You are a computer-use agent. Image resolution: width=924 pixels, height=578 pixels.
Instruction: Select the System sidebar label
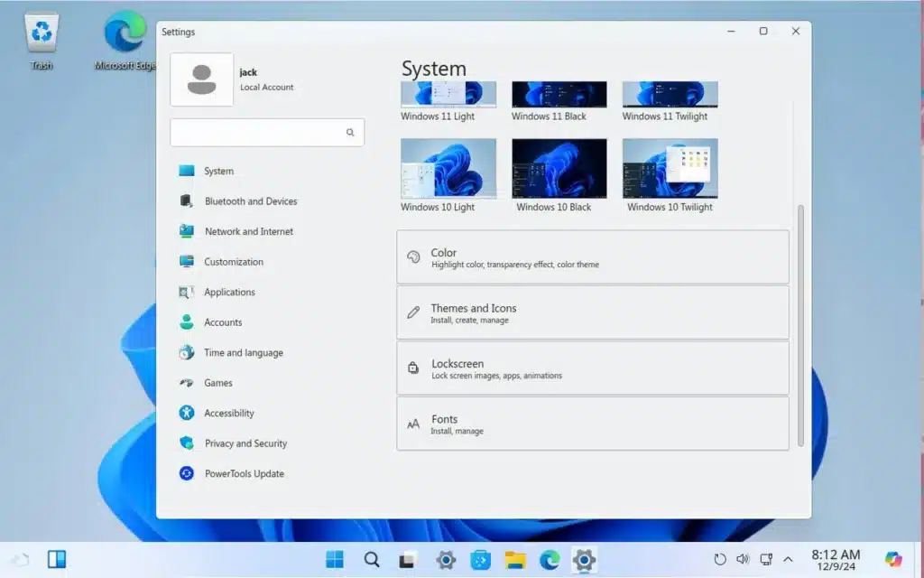pos(218,171)
